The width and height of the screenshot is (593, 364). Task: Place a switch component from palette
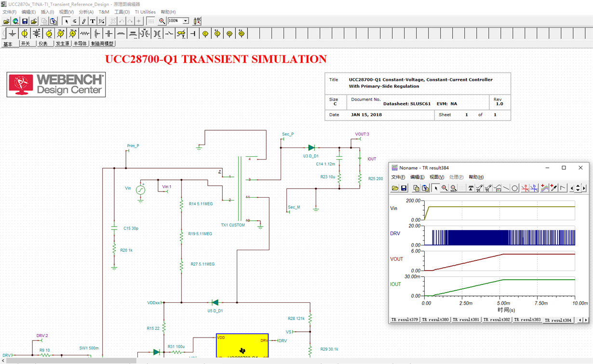click(x=169, y=33)
